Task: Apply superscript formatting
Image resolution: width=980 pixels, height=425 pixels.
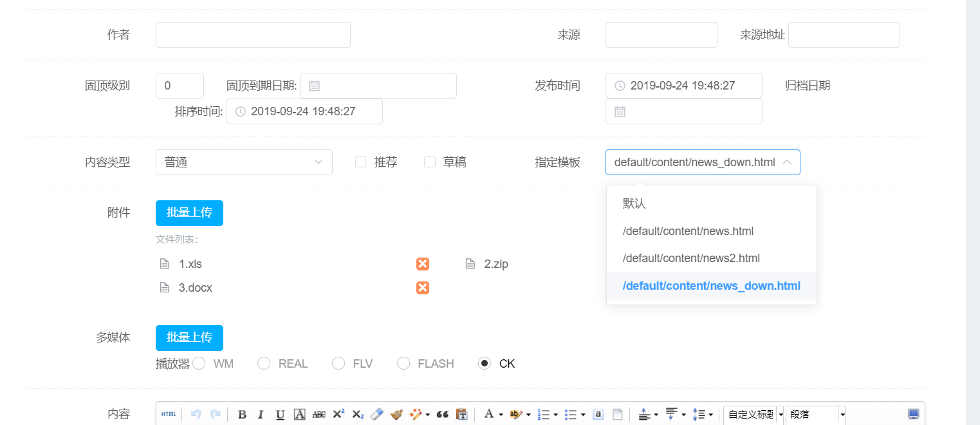Action: pyautogui.click(x=338, y=414)
